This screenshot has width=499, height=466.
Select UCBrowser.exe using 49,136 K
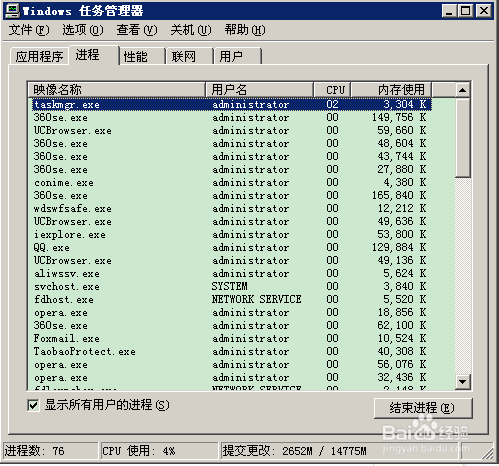[232, 260]
